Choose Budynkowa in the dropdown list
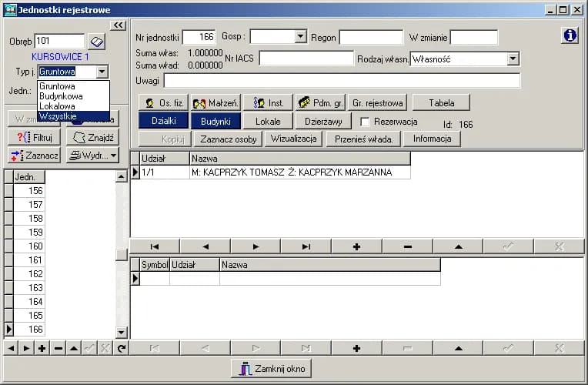The height and width of the screenshot is (385, 588). pos(61,96)
